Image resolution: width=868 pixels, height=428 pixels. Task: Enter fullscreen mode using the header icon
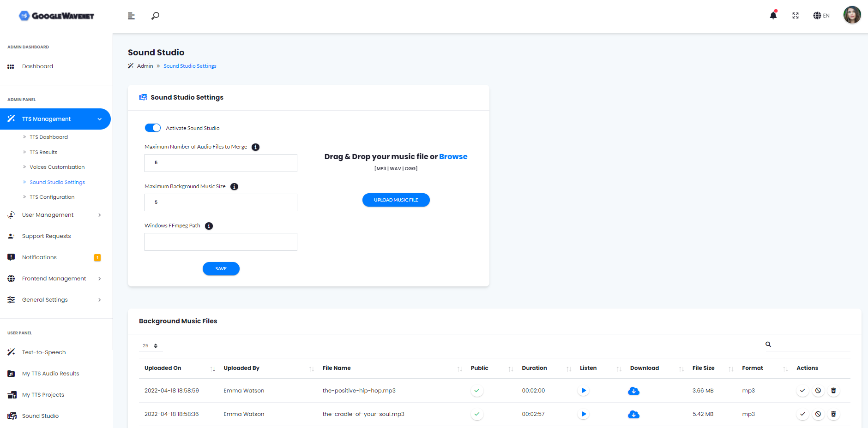[x=796, y=16]
